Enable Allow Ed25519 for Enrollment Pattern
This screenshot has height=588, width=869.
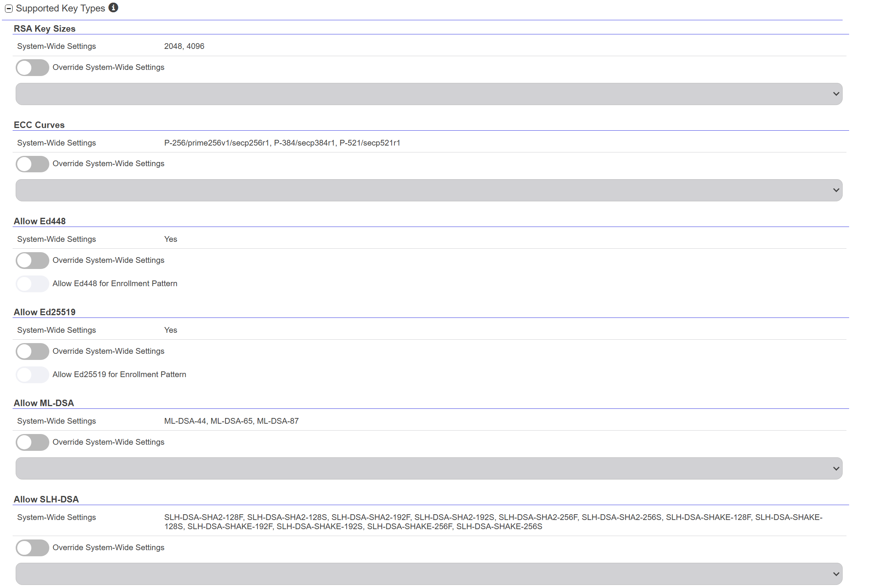(x=32, y=375)
